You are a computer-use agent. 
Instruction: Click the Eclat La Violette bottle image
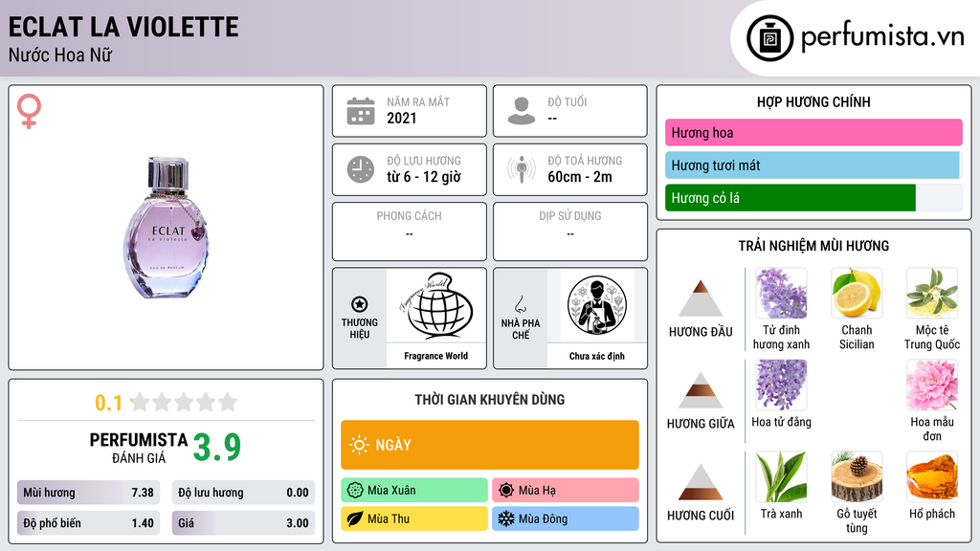165,228
